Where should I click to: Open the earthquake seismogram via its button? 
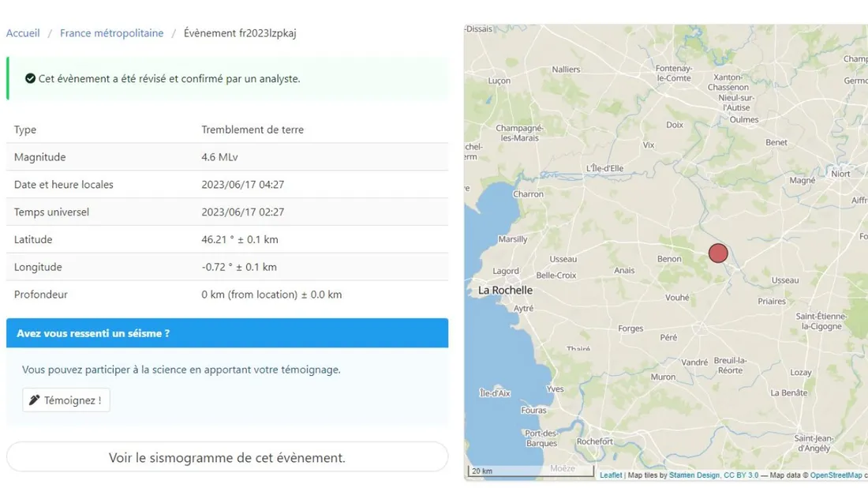click(227, 457)
